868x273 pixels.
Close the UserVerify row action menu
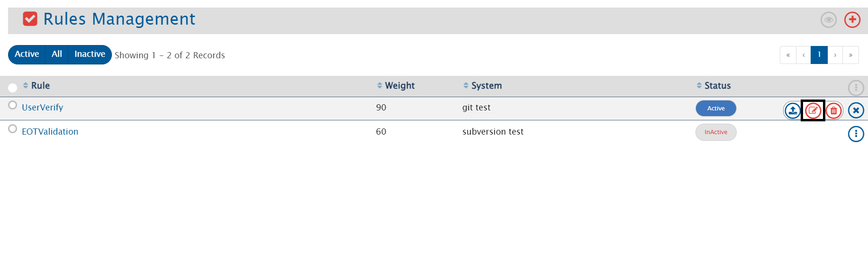pyautogui.click(x=856, y=110)
